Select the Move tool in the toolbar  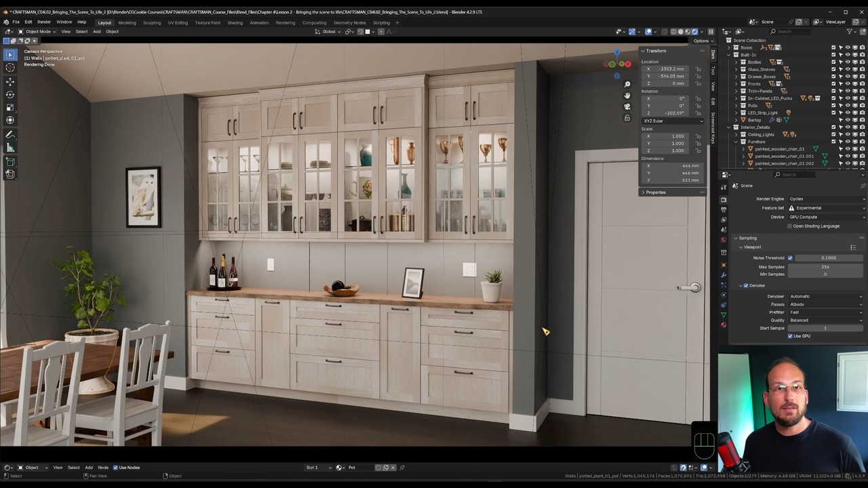(10, 81)
